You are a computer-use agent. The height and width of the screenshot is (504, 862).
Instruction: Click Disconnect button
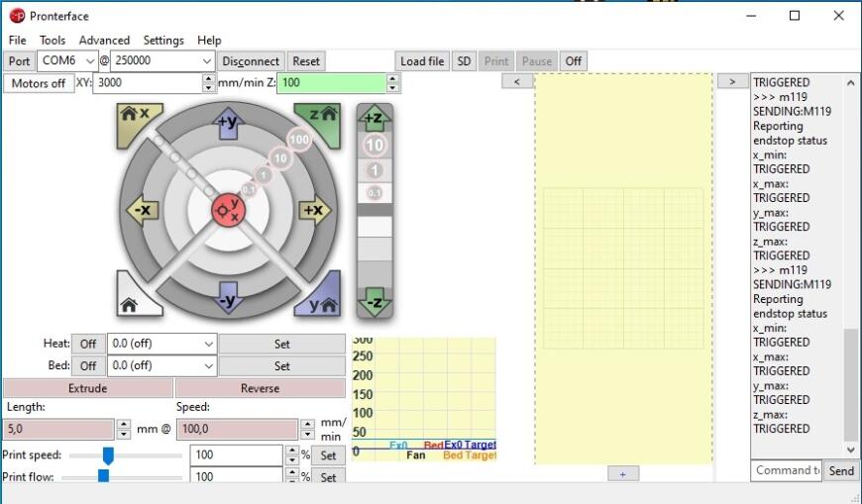click(251, 61)
